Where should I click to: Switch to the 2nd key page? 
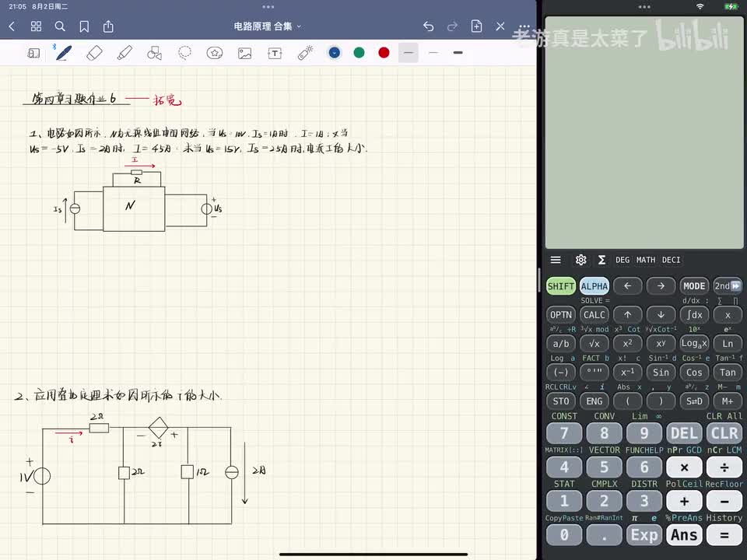tap(728, 286)
